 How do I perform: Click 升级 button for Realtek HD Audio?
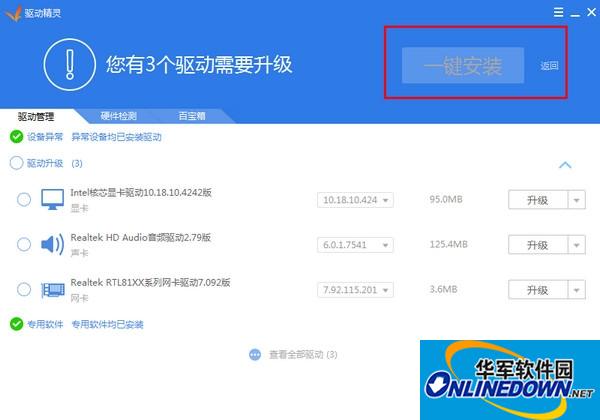click(x=537, y=245)
